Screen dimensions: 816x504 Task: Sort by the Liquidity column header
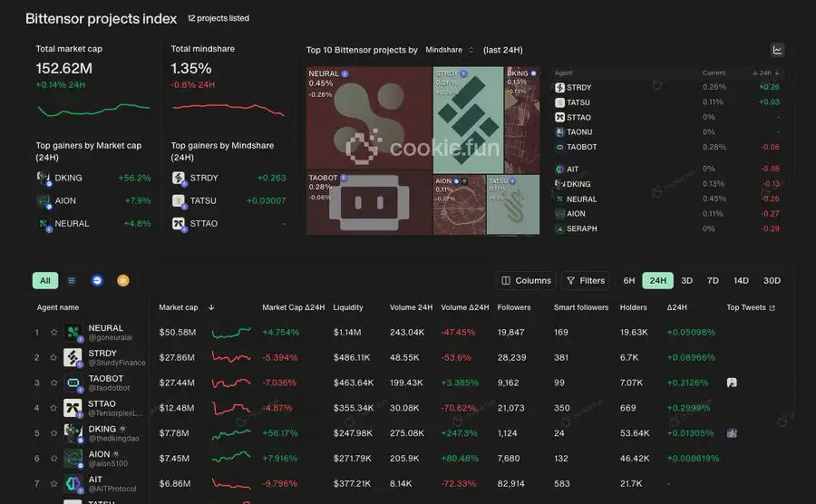348,307
